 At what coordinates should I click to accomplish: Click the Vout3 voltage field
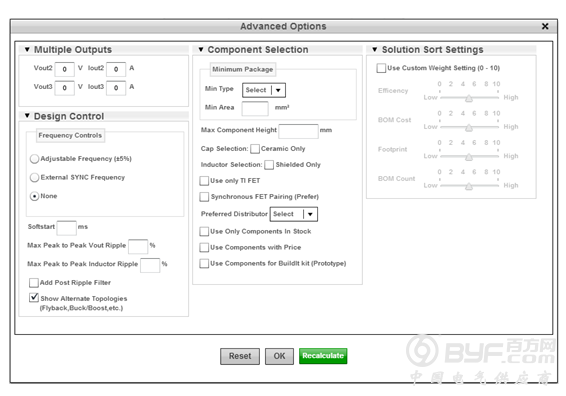pyautogui.click(x=65, y=88)
